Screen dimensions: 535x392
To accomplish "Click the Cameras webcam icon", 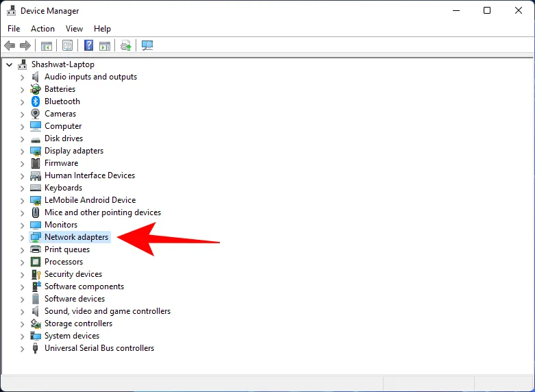I will (x=36, y=114).
